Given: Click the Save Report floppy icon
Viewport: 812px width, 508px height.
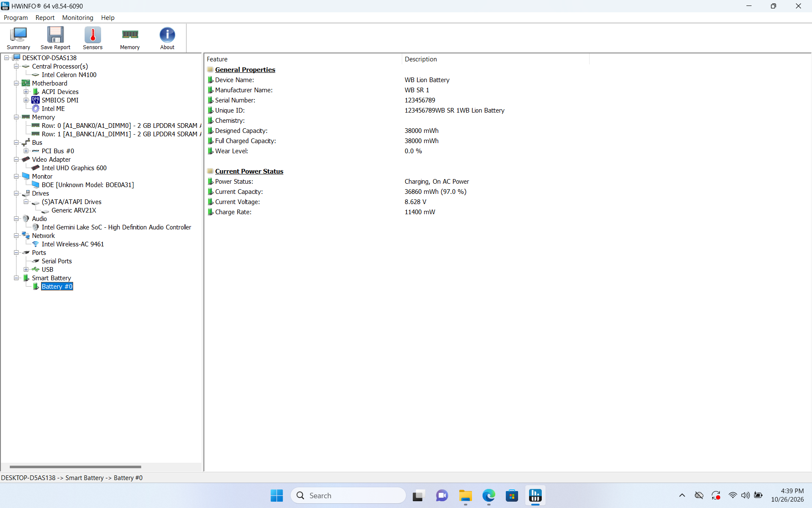Looking at the screenshot, I should click(55, 38).
